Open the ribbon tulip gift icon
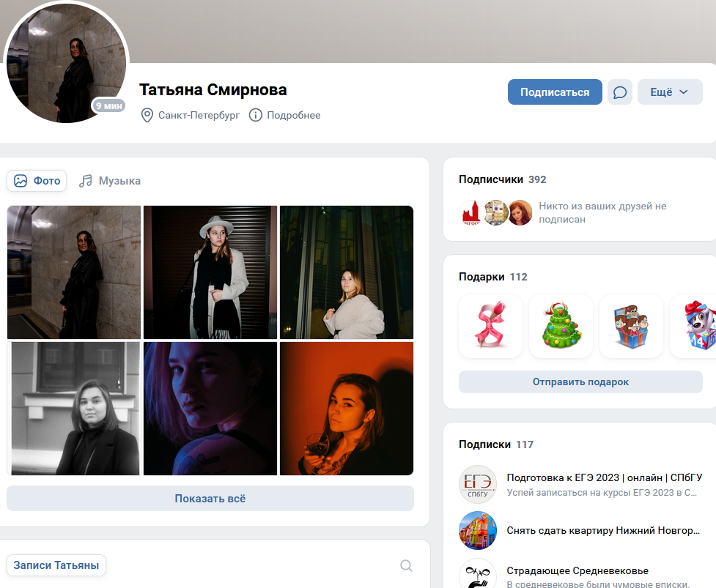 [490, 326]
